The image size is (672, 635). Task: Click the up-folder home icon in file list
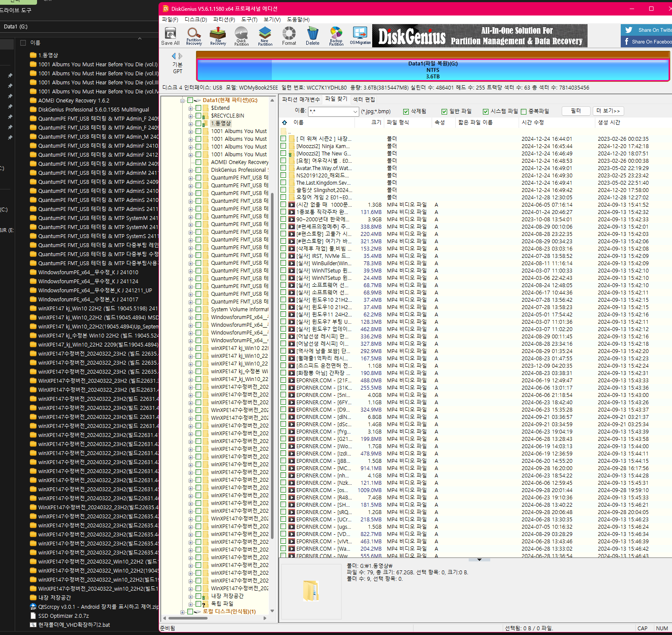(284, 123)
